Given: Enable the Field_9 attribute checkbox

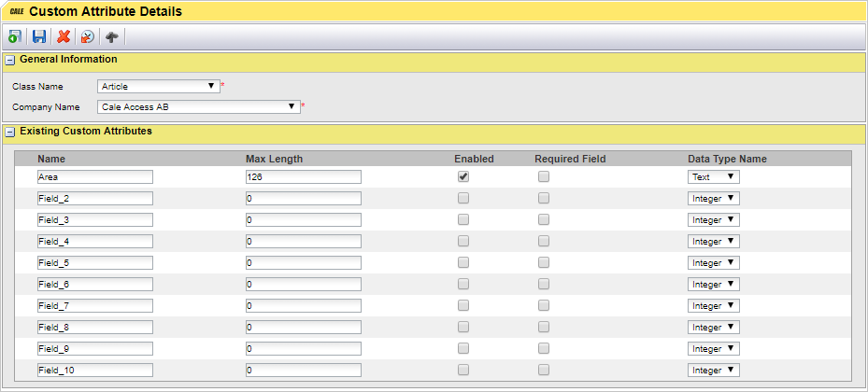Looking at the screenshot, I should pyautogui.click(x=463, y=348).
